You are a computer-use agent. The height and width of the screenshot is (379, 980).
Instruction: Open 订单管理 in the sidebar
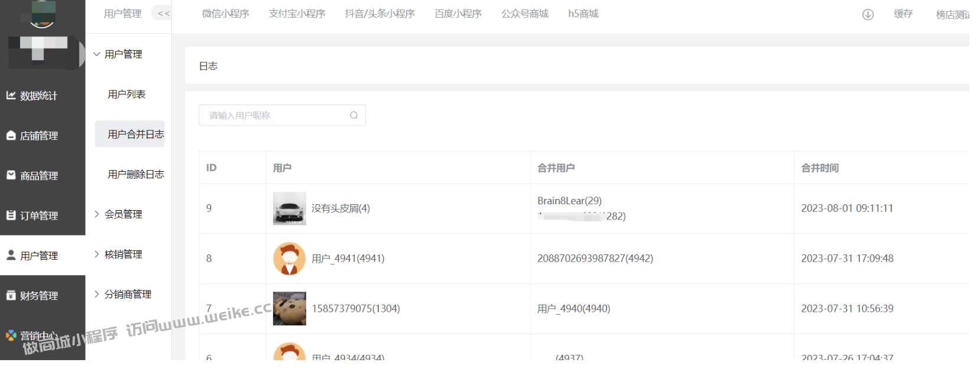coord(32,215)
